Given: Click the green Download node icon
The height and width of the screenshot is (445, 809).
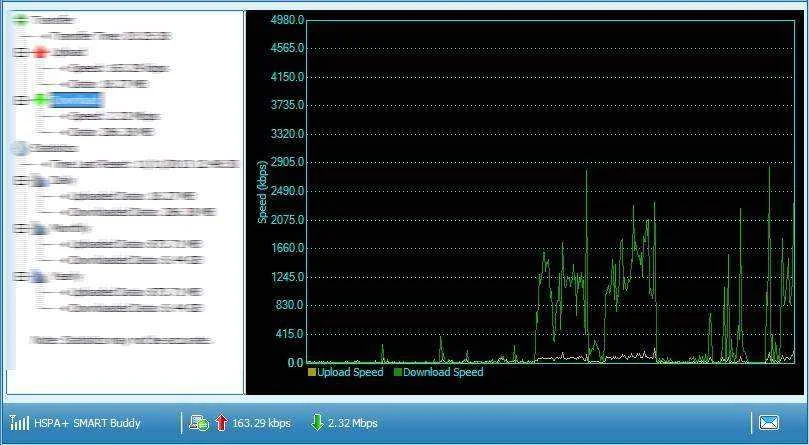Looking at the screenshot, I should pos(40,100).
